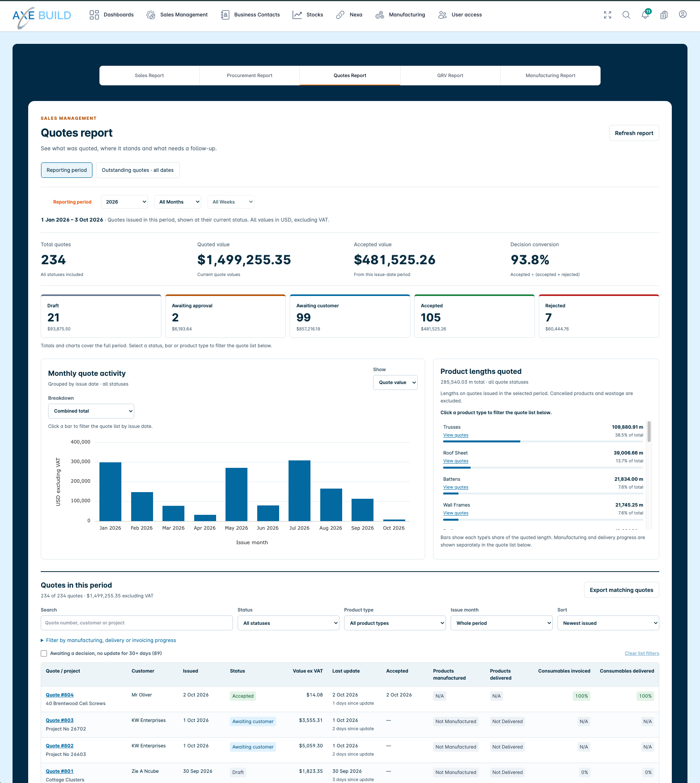The height and width of the screenshot is (783, 700).
Task: Open the Newest issued sort dropdown
Action: click(608, 623)
